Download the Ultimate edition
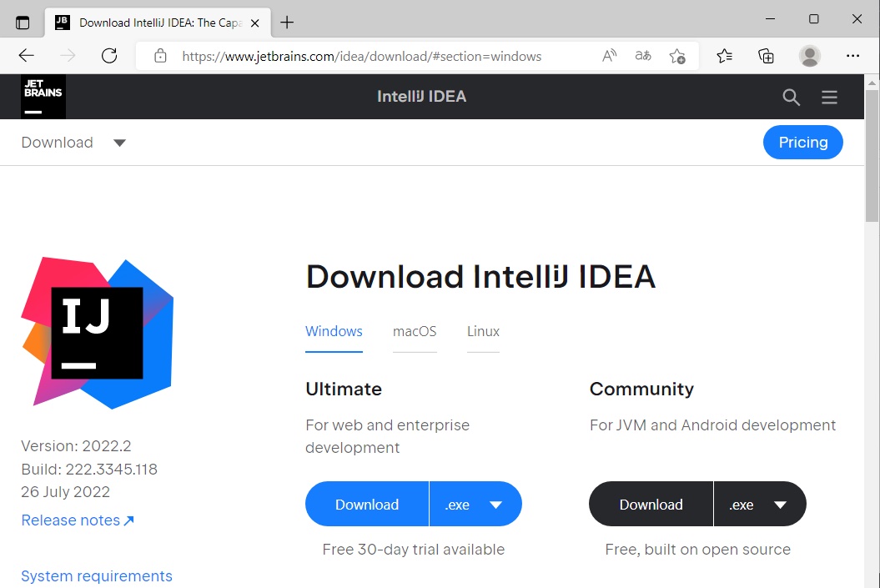Image resolution: width=880 pixels, height=588 pixels. [367, 505]
